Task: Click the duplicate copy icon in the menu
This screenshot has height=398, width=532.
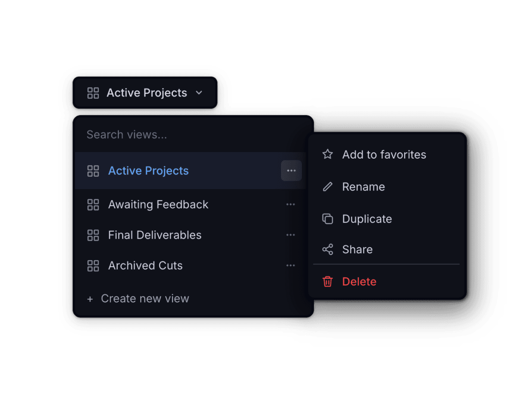Action: pos(328,218)
